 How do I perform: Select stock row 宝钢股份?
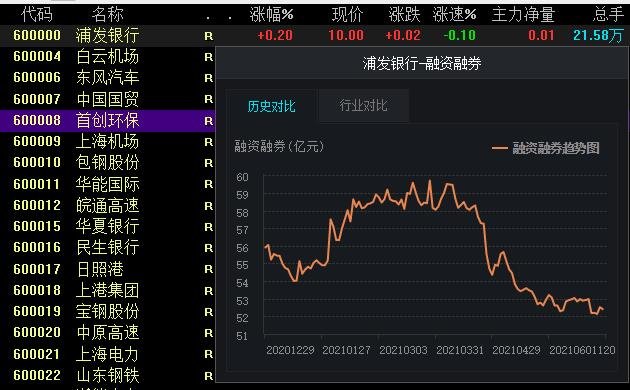[x=107, y=311]
